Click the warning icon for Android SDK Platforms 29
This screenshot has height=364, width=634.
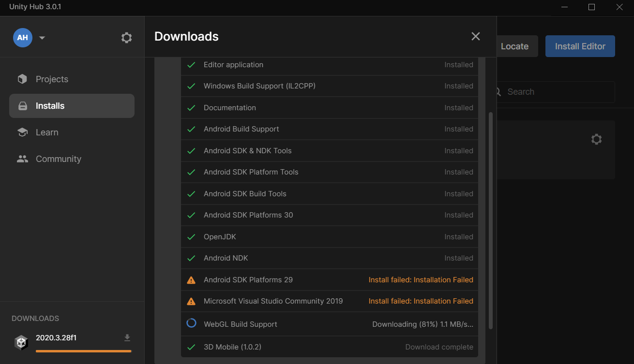(191, 280)
